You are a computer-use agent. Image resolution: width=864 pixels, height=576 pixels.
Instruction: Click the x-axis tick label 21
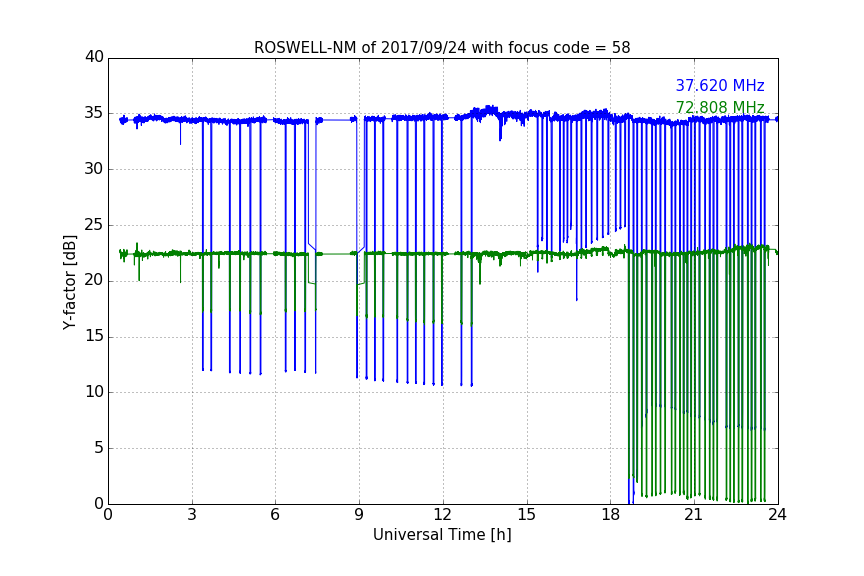[694, 515]
